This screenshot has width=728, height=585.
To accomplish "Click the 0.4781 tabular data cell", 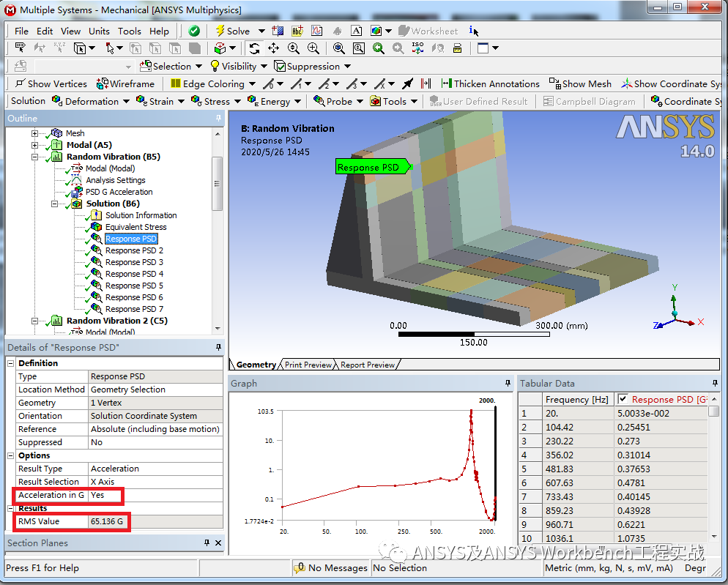I will pyautogui.click(x=661, y=482).
